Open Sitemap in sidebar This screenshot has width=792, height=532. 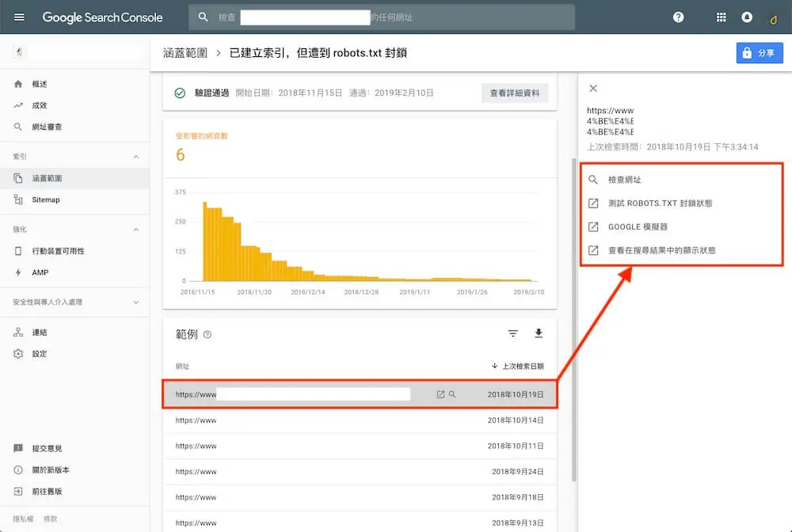74,199
